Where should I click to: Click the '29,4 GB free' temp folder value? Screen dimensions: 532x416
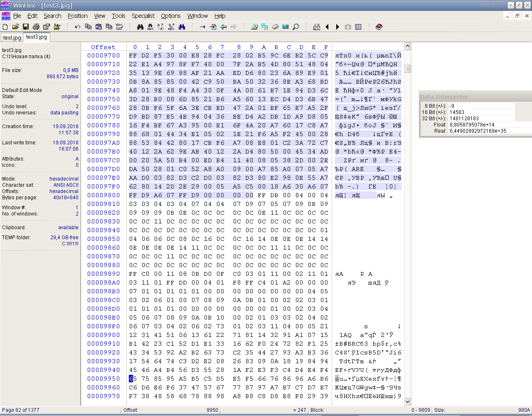[64, 238]
